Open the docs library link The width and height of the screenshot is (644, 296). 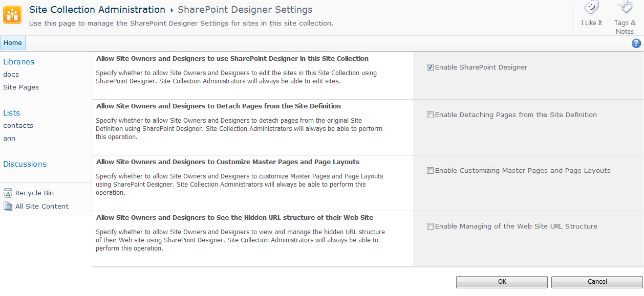[x=11, y=75]
